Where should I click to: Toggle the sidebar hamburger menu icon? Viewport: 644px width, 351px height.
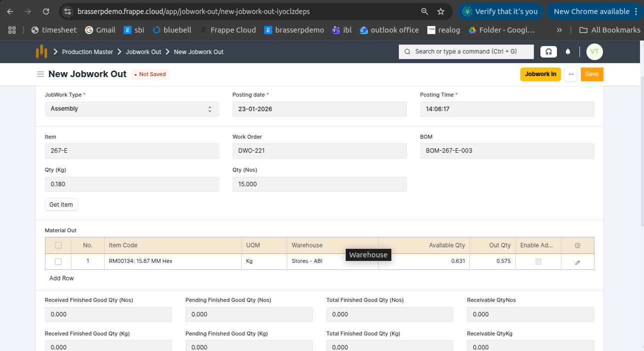coord(41,74)
